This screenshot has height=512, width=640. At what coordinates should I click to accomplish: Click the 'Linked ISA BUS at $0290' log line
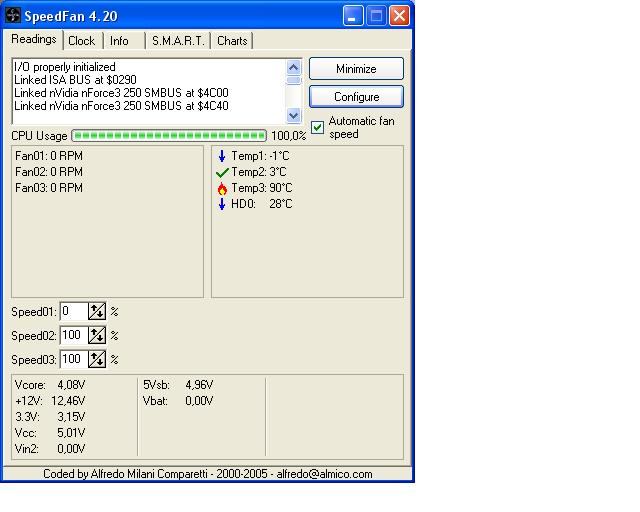(x=75, y=80)
